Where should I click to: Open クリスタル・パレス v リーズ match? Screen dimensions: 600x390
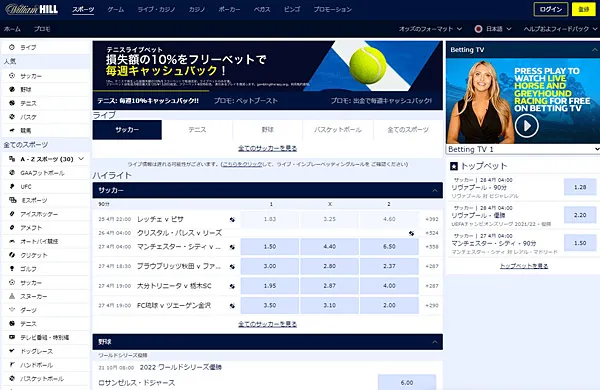coord(179,233)
